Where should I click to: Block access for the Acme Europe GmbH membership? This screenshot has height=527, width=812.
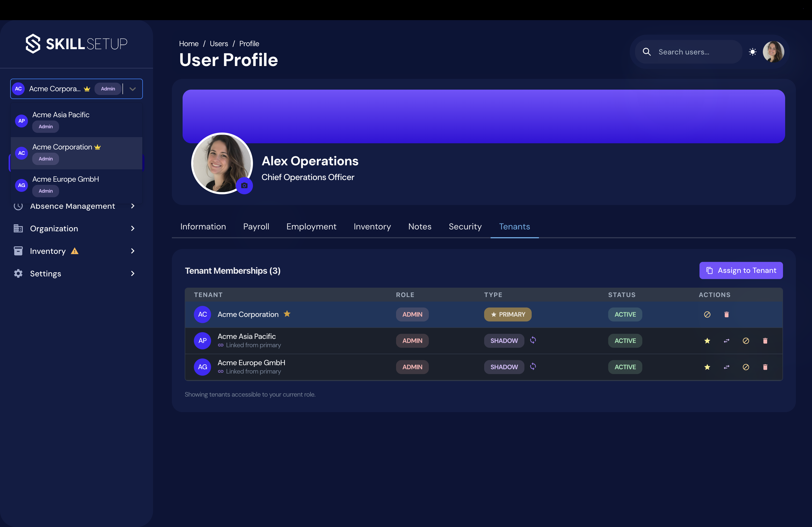tap(746, 367)
